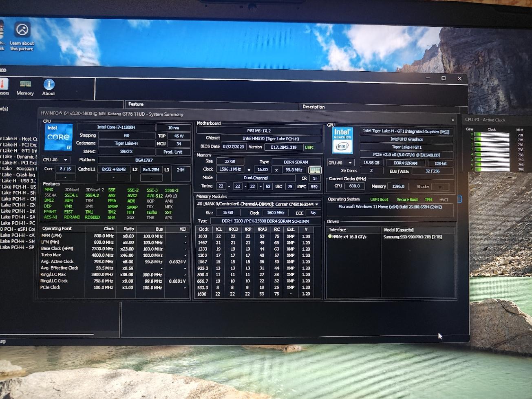Select the 'Lake - Gaussian' tree item
Image resolution: width=532 pixels, height=399 pixels.
point(18,169)
